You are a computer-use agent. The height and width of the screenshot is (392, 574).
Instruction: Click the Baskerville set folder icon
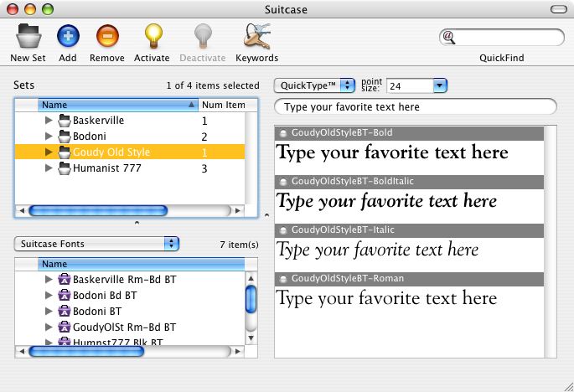(x=64, y=120)
